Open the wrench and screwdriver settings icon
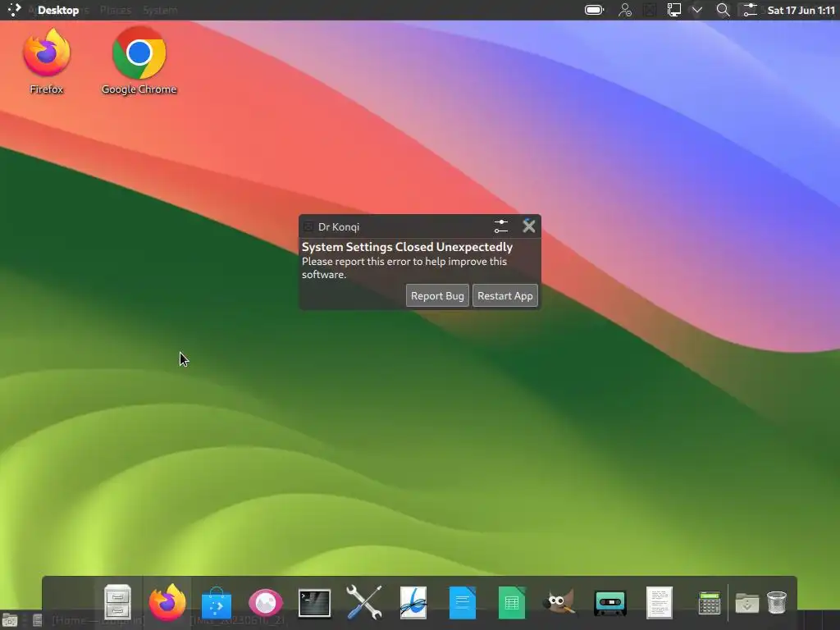The width and height of the screenshot is (840, 630). [363, 603]
